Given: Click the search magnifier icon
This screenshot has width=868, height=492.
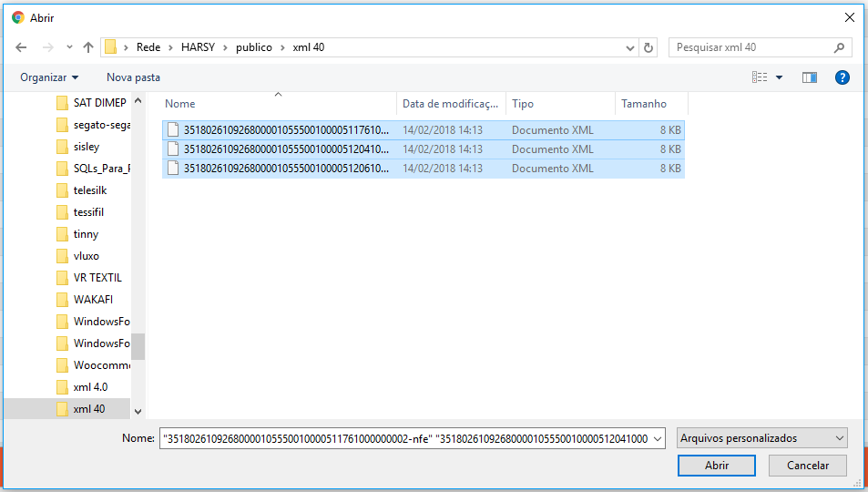Looking at the screenshot, I should tap(839, 47).
